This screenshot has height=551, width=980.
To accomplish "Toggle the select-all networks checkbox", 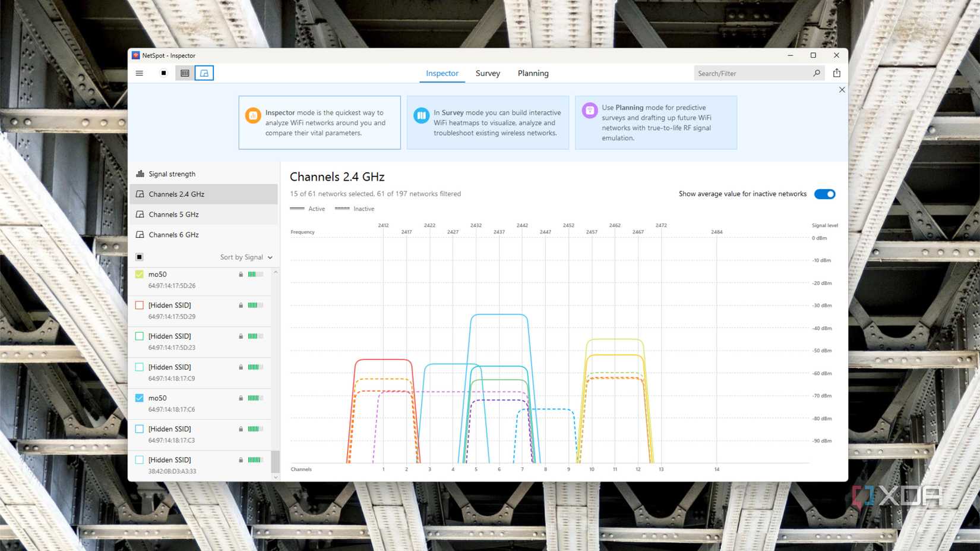I will [x=139, y=257].
